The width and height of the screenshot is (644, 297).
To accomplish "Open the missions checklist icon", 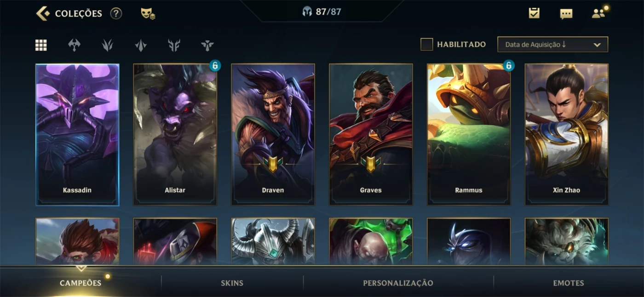I will pyautogui.click(x=534, y=13).
